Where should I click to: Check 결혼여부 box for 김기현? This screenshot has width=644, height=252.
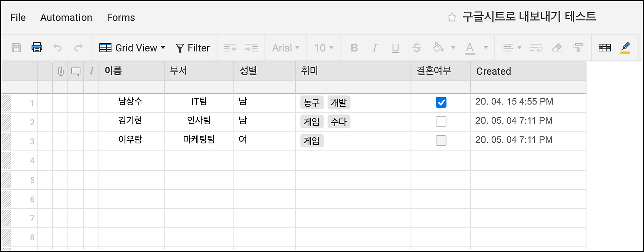click(x=441, y=121)
